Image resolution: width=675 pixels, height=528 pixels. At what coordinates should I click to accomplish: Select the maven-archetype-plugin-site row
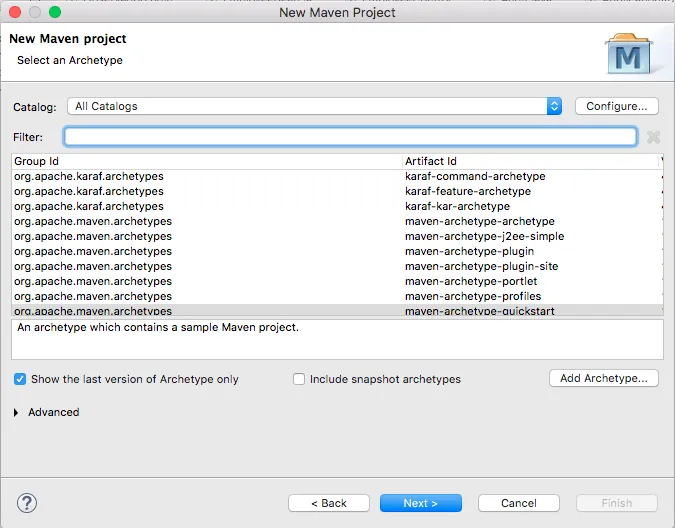338,266
